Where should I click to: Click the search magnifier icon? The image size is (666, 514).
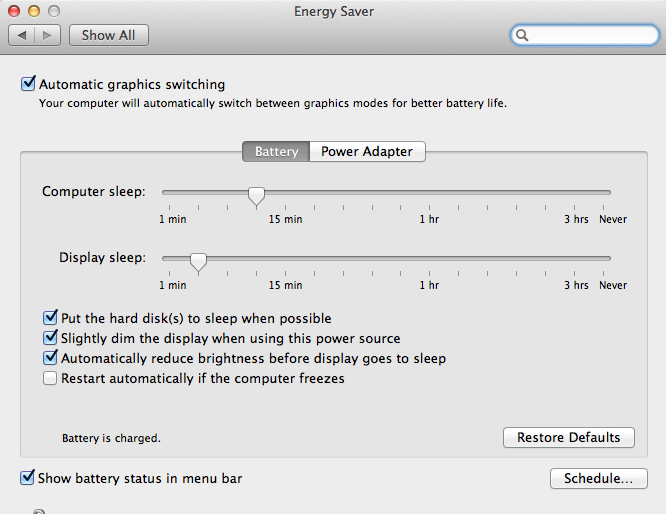[523, 36]
